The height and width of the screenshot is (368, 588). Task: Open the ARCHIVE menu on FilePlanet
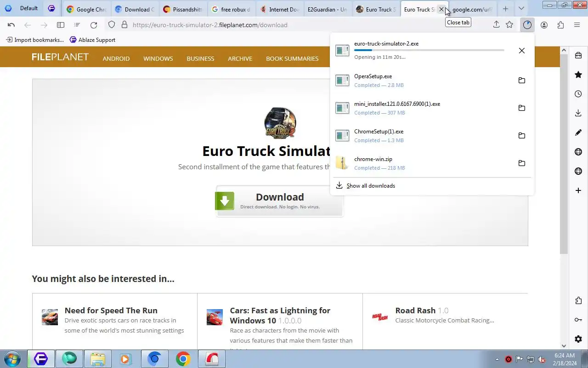coord(240,58)
